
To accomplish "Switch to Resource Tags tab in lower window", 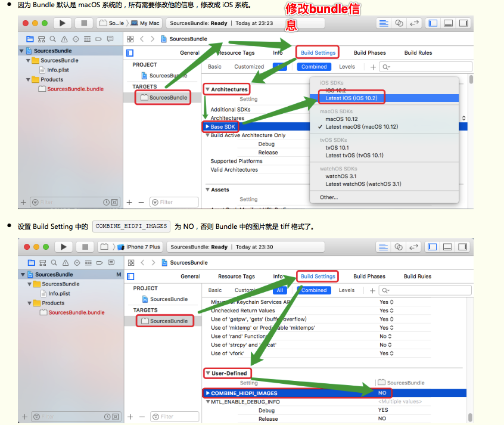I will (237, 277).
